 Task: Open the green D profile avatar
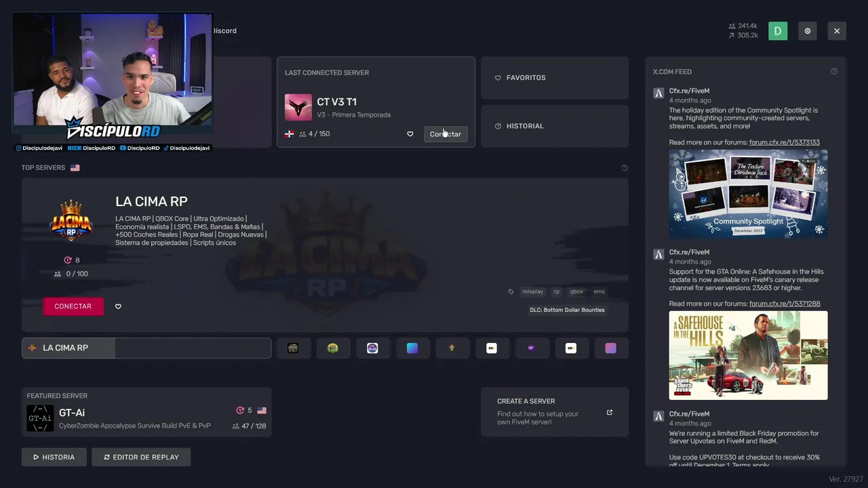tap(778, 31)
